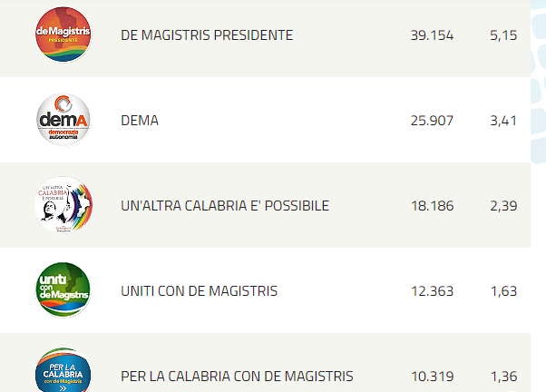
Task: Click the vote count 12.363
Action: click(x=433, y=291)
